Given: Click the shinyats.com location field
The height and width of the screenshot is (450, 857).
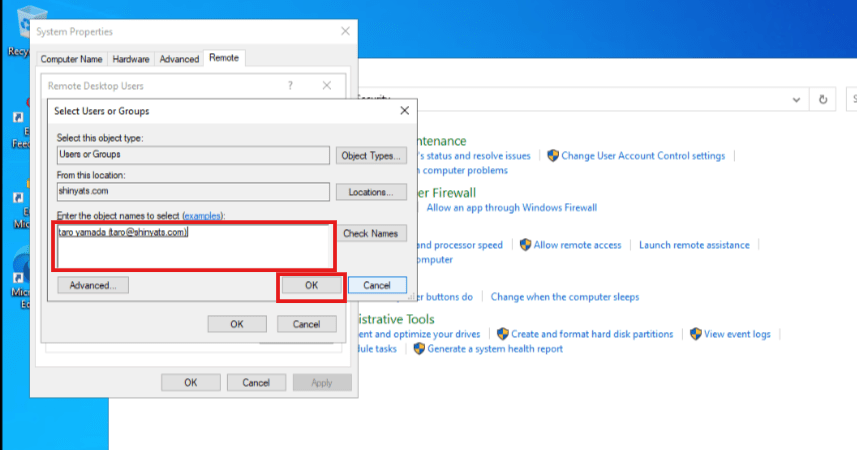Looking at the screenshot, I should point(193,191).
